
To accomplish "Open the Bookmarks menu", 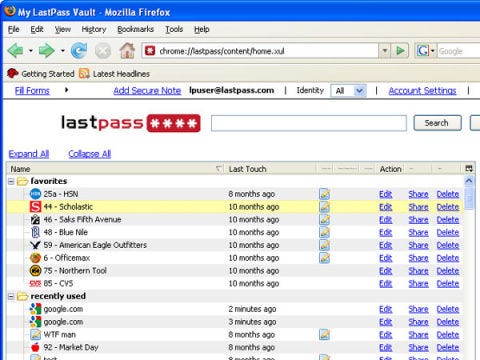I will tap(135, 29).
